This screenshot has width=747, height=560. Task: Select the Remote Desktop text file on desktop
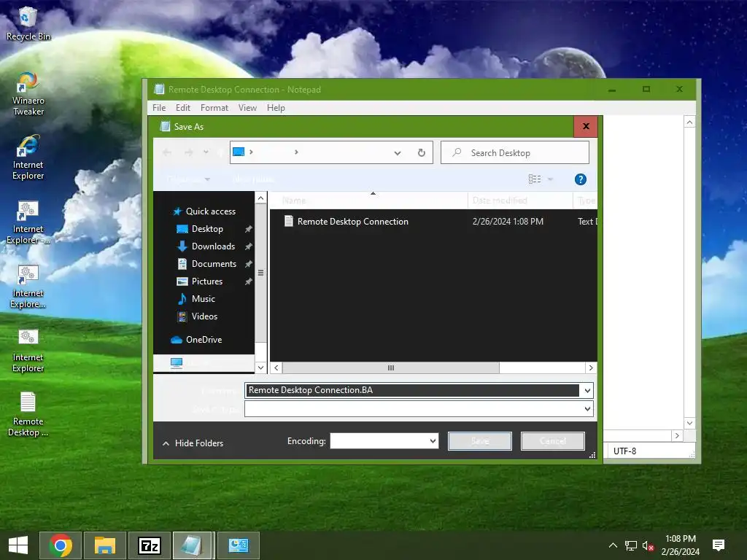(x=28, y=414)
